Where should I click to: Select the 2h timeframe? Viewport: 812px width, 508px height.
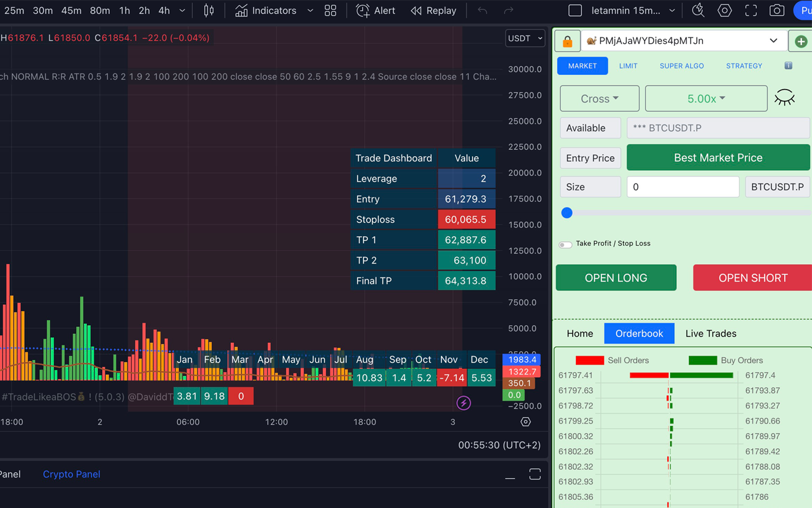pos(145,11)
